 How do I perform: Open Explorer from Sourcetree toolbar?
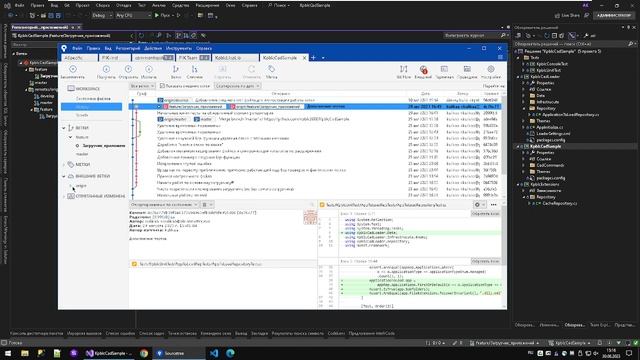click(x=467, y=72)
